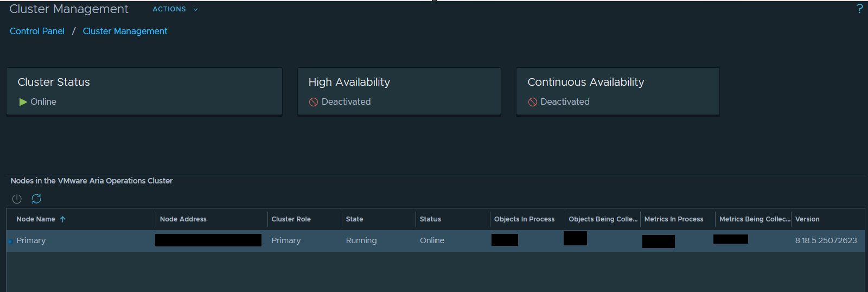Sort nodes by Version column
Viewport: 868px width, 292px height.
pyautogui.click(x=807, y=219)
